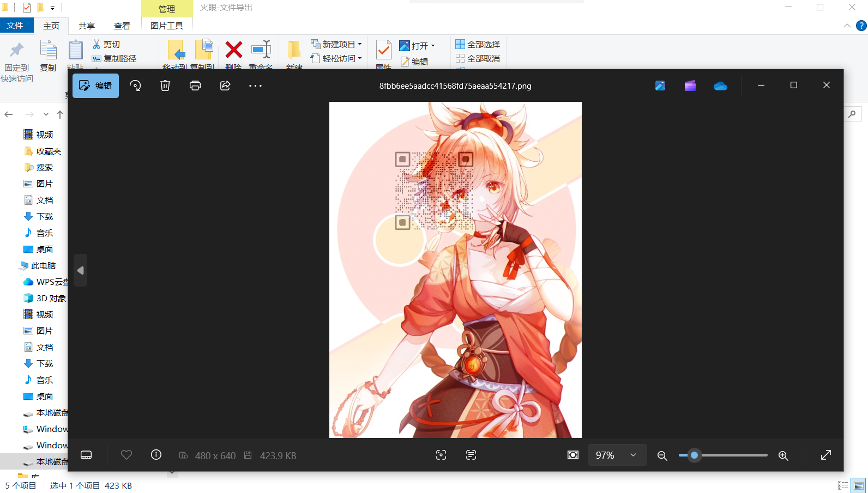The height and width of the screenshot is (493, 868).
Task: Click the zoom out magnifier icon
Action: pos(662,455)
